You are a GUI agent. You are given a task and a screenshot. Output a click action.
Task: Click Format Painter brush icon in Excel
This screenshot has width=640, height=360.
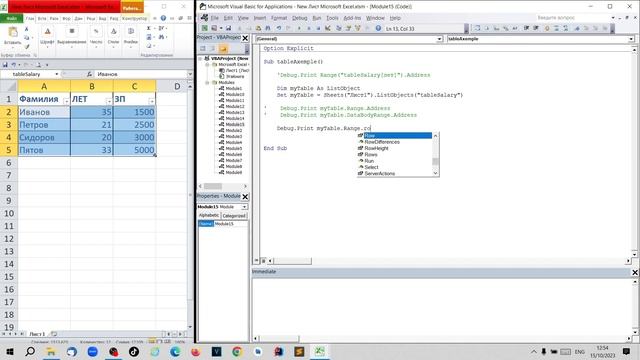[x=27, y=47]
